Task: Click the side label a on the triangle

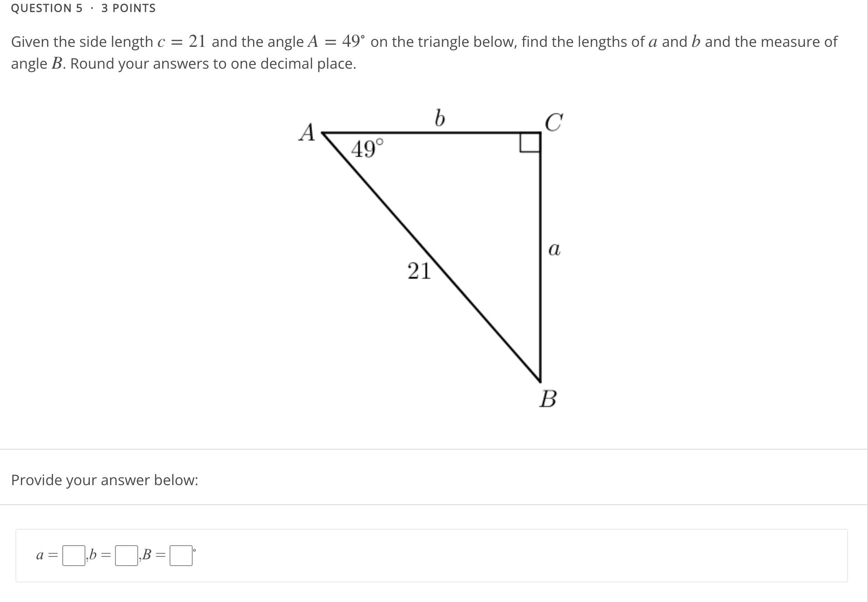Action: (555, 249)
